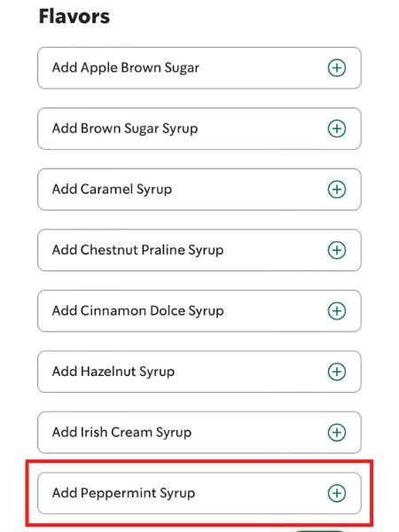
Task: Tap the green button peeking at the bottom edge
Action: click(319, 530)
